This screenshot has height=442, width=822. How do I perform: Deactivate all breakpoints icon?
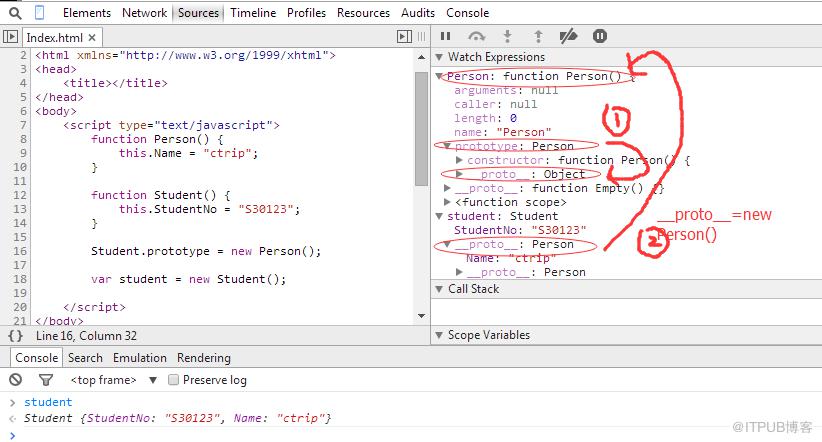pyautogui.click(x=568, y=36)
